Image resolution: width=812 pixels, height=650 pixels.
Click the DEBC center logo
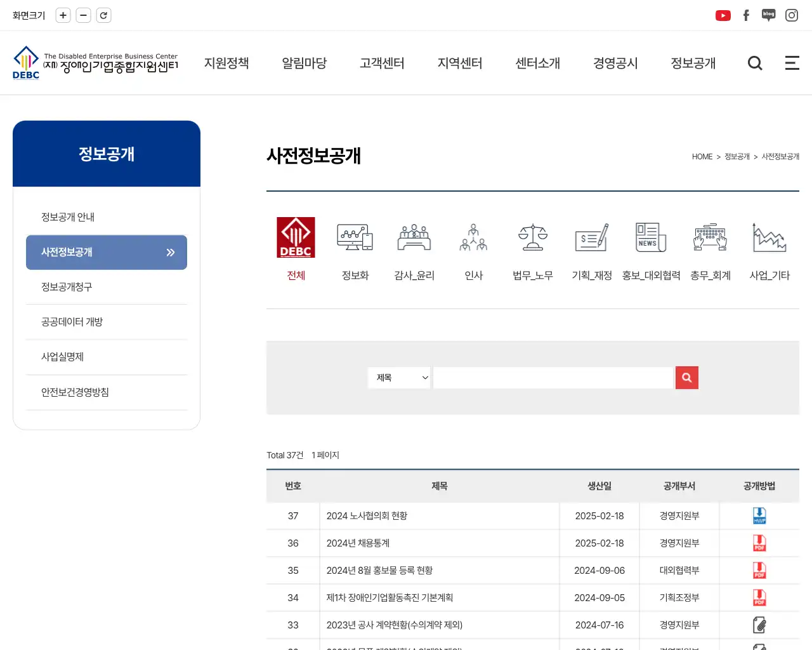click(95, 63)
